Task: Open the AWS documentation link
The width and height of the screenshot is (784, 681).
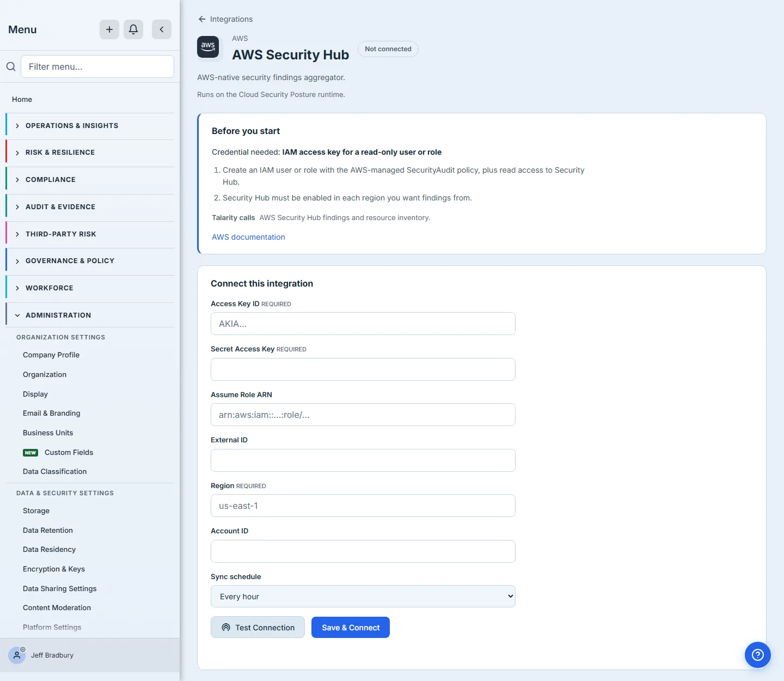Action: click(248, 237)
